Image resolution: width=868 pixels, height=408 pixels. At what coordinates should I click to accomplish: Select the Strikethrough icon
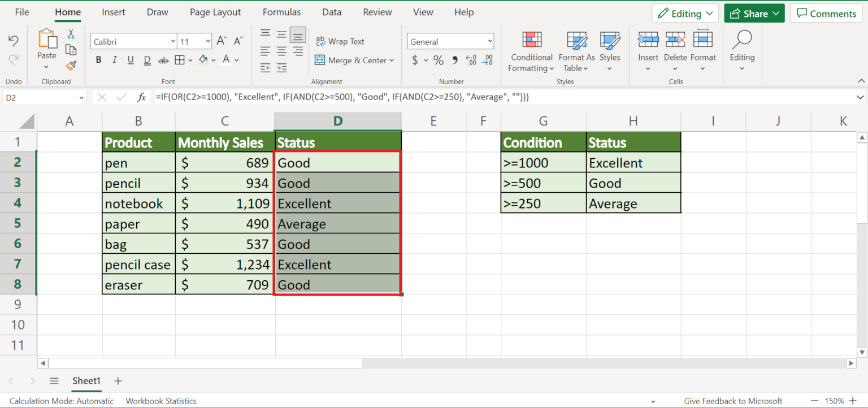point(163,59)
